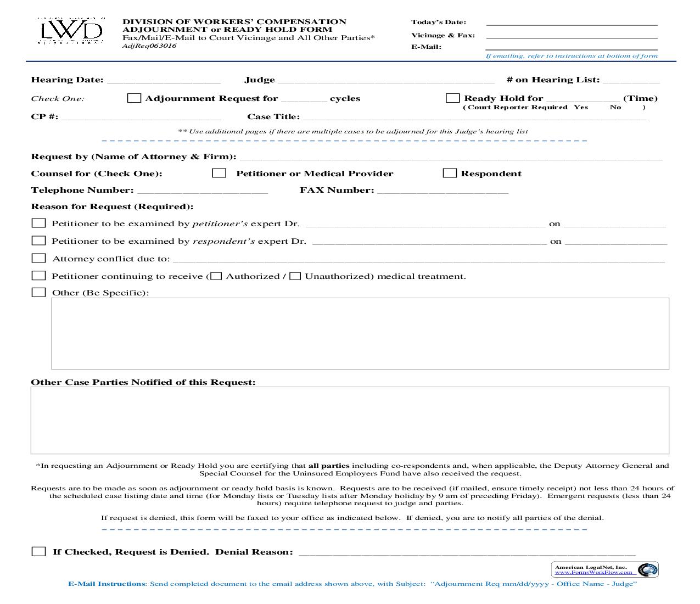Check the Other Be Specific reason box
This screenshot has width=700, height=604.
tap(38, 292)
